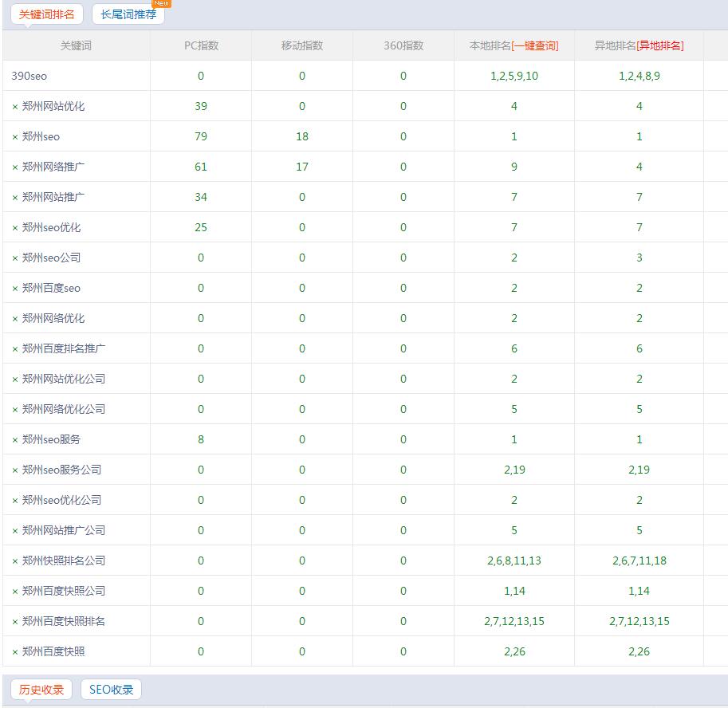This screenshot has width=728, height=708.
Task: Open the 郑州seo优化 keyword link
Action: 51,228
